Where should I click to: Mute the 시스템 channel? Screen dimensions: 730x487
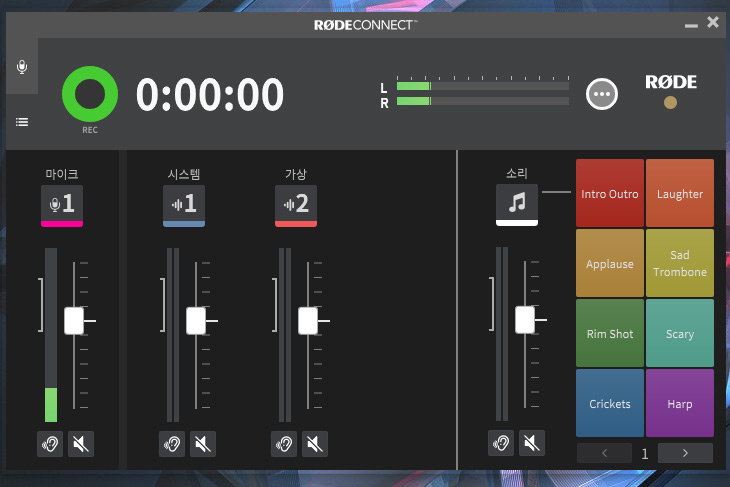click(203, 444)
